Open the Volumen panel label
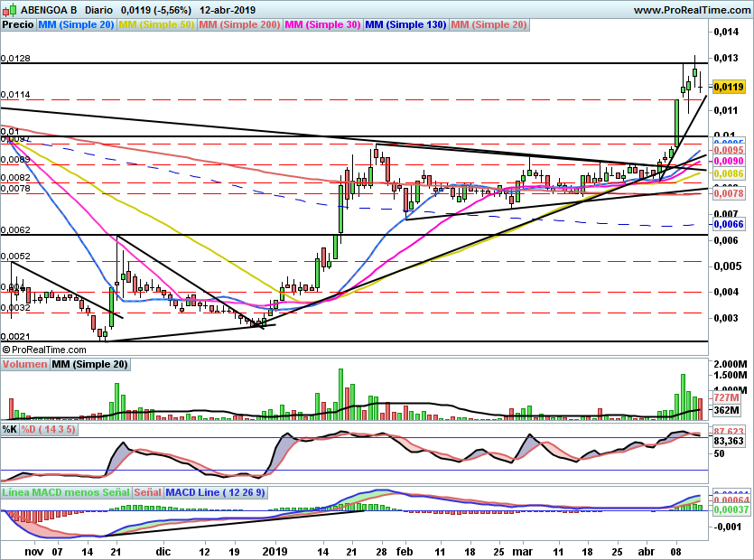The height and width of the screenshot is (560, 754). click(x=24, y=364)
